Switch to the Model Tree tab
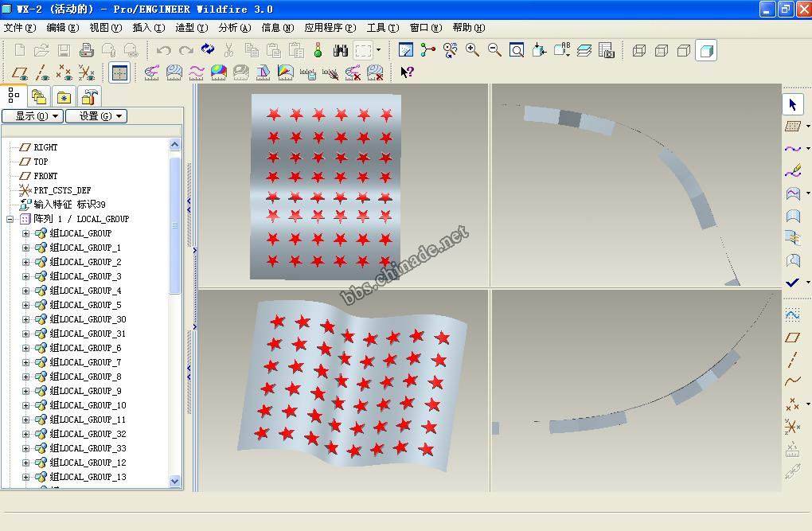The image size is (812, 531). 14,96
